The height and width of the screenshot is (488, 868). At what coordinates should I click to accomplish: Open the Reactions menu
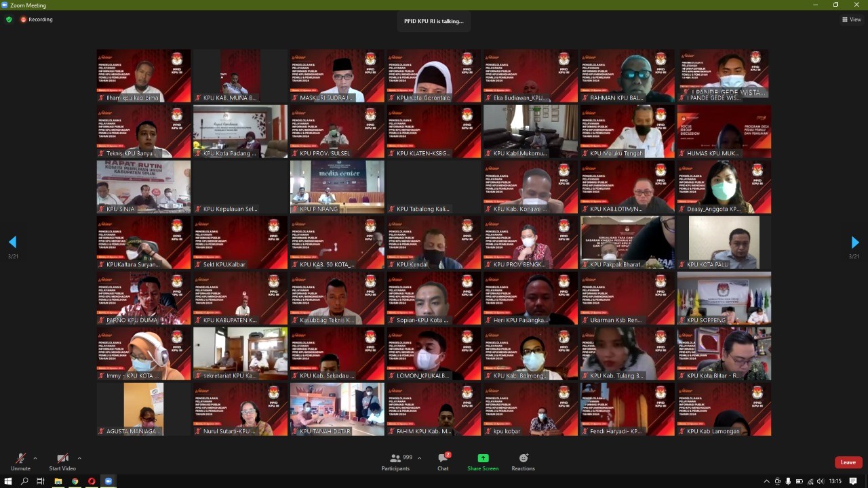click(x=523, y=461)
